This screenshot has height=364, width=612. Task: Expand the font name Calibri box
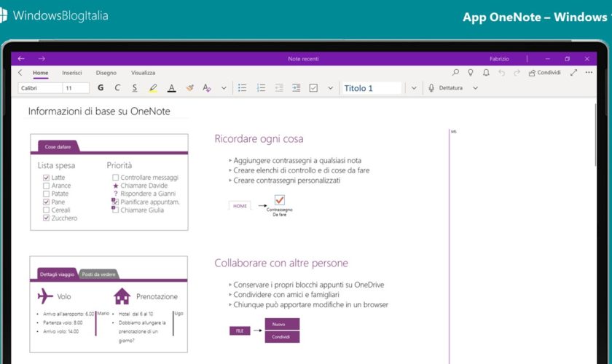click(x=39, y=88)
